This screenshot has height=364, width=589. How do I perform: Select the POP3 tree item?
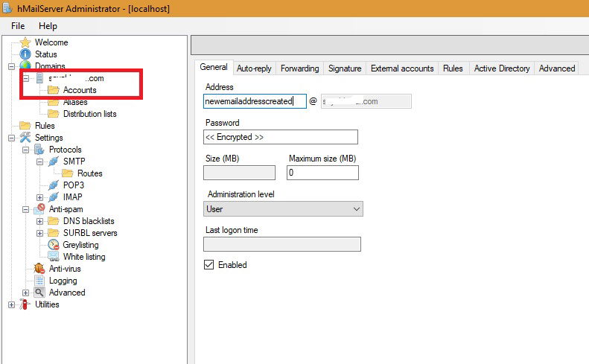click(x=74, y=185)
